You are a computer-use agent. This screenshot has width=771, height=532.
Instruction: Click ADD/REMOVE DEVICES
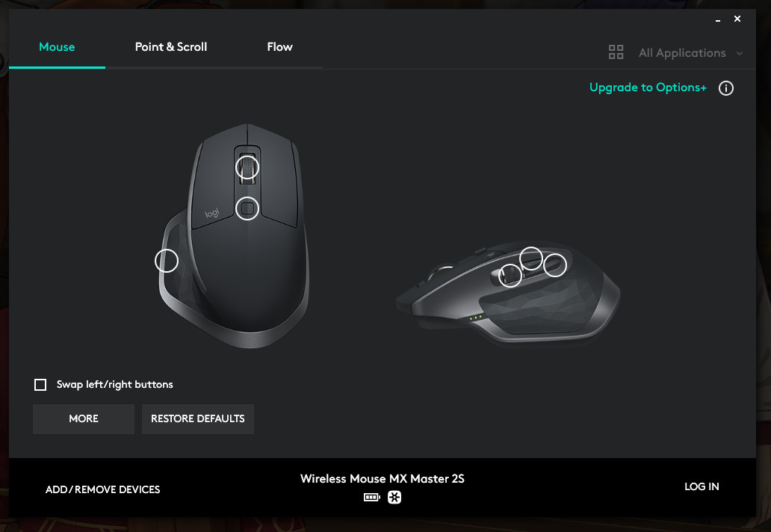103,489
